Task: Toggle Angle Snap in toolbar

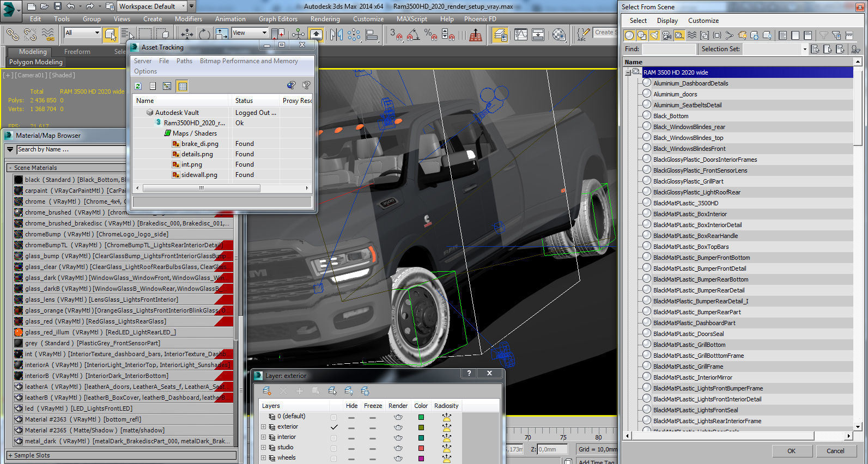Action: [414, 35]
